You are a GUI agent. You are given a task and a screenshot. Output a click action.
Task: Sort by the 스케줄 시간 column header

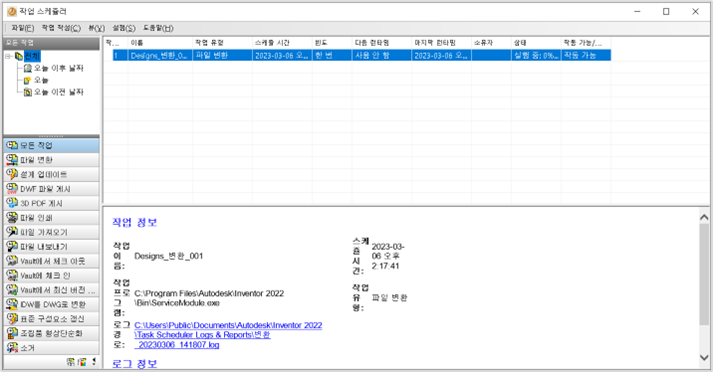(x=282, y=43)
